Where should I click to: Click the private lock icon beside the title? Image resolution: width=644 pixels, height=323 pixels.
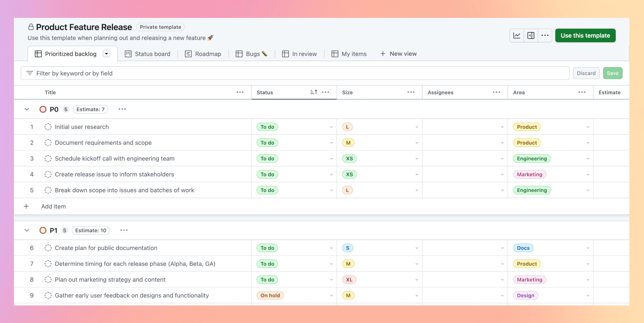pos(31,26)
